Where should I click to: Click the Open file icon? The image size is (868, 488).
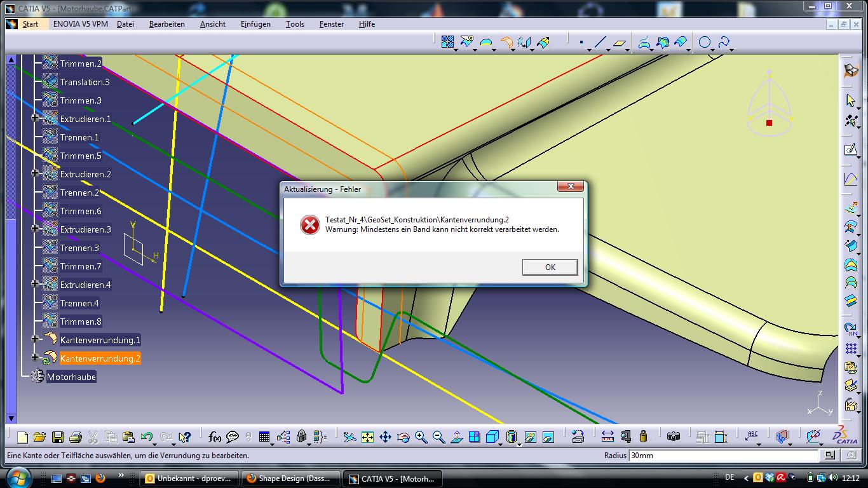point(39,437)
